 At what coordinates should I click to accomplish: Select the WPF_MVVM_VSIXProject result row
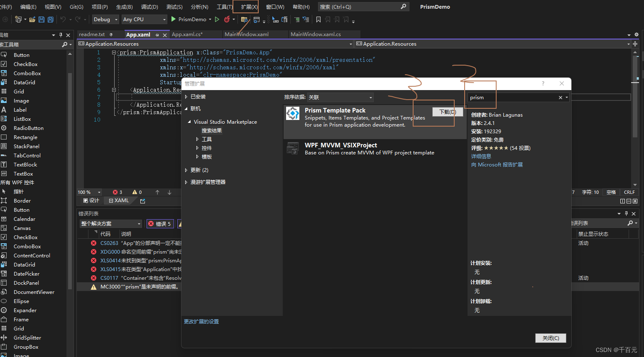[375, 149]
